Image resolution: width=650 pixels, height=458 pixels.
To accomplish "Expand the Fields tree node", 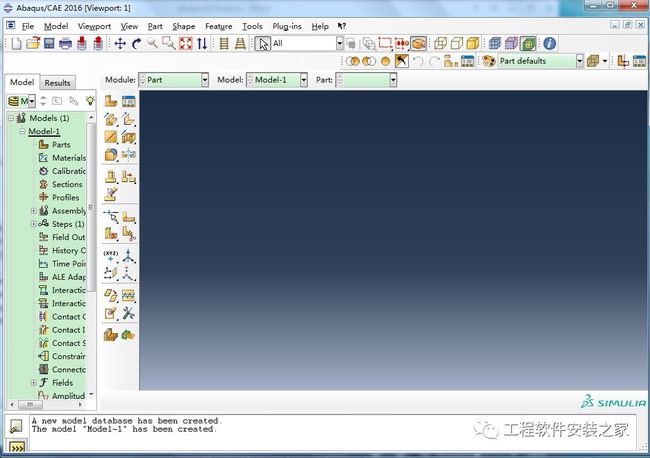I will tap(34, 383).
